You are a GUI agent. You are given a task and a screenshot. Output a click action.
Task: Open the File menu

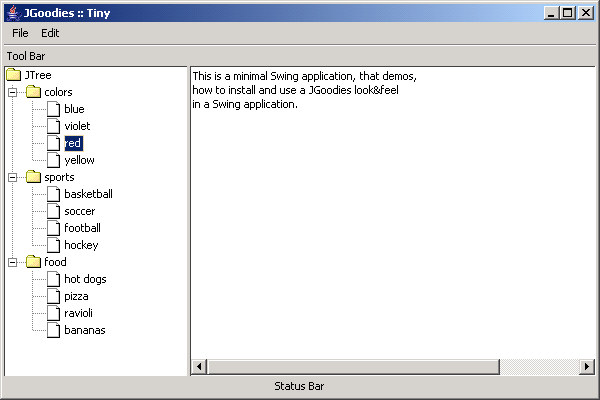pyautogui.click(x=20, y=33)
